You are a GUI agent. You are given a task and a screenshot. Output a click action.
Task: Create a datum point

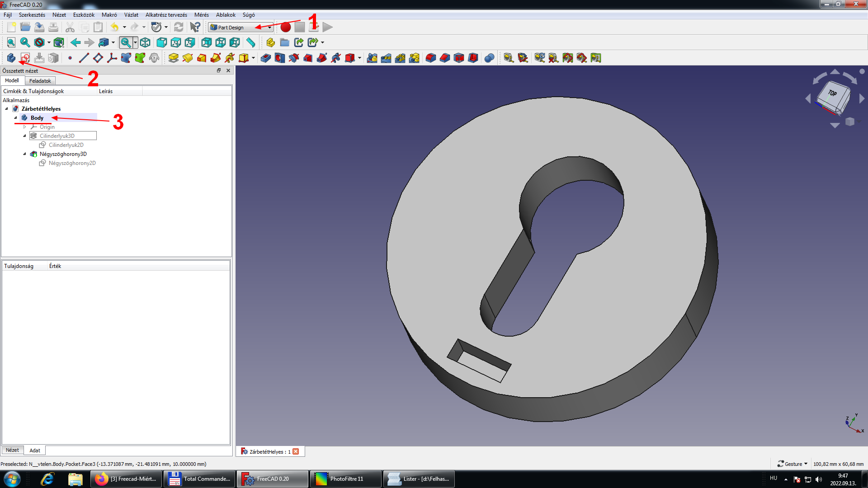(70, 58)
